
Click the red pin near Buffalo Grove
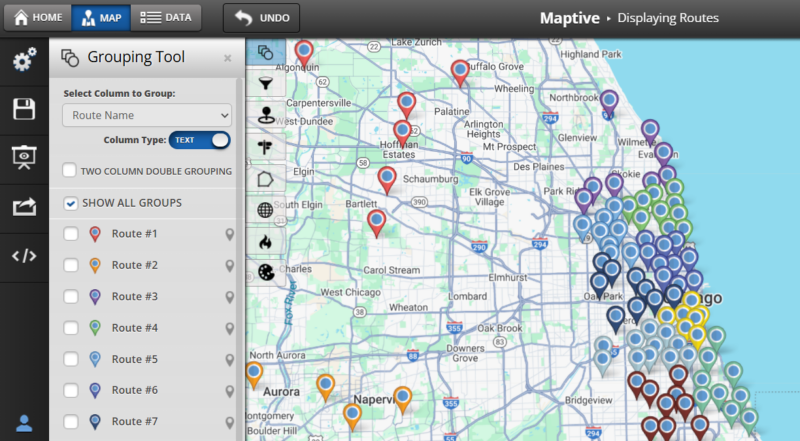click(460, 72)
